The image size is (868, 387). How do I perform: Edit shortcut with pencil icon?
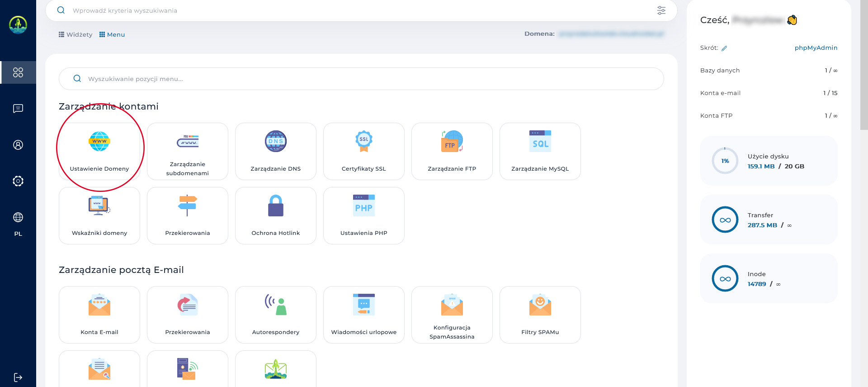coord(724,48)
